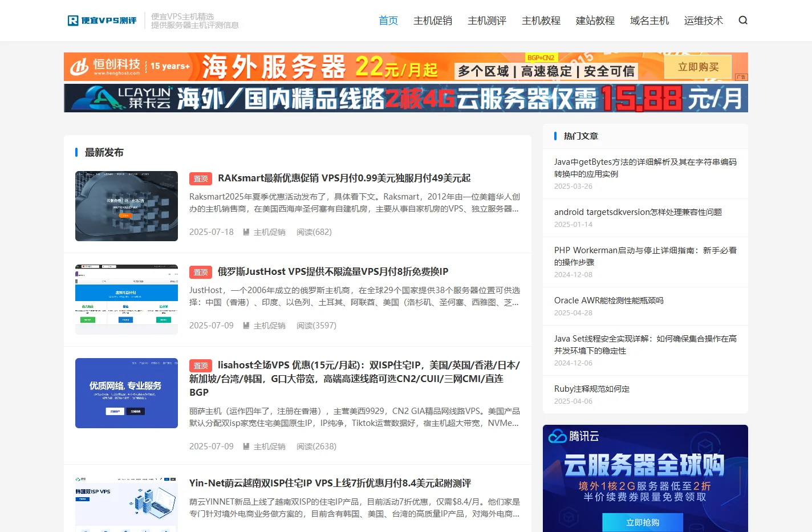Viewport: 812px width, 532px height.
Task: Open 主机教程 navigation item
Action: 541,21
